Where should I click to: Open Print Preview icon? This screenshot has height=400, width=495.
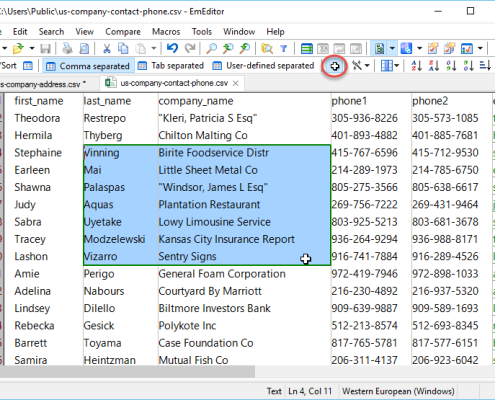84,49
